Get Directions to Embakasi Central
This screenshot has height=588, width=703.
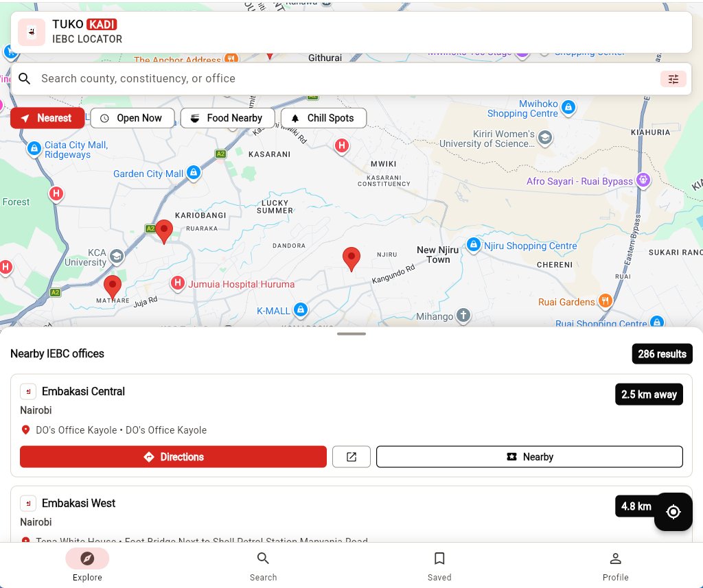pos(173,457)
